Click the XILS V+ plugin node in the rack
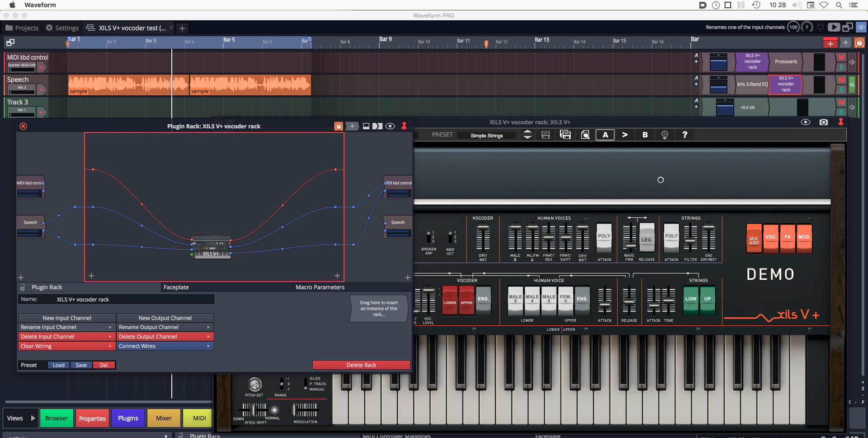Viewport: 868px width, 438px height. (211, 247)
